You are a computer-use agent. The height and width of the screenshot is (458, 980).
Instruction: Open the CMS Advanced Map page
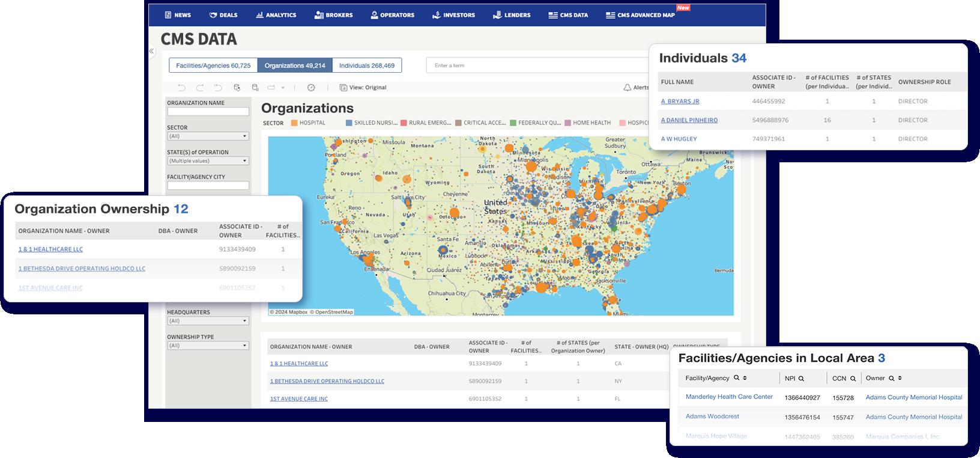[x=640, y=15]
